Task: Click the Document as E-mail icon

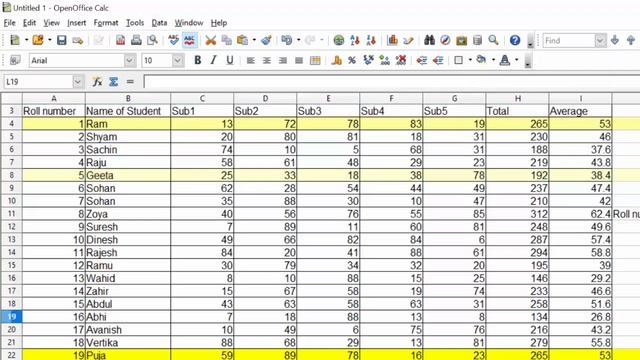Action: (78, 40)
